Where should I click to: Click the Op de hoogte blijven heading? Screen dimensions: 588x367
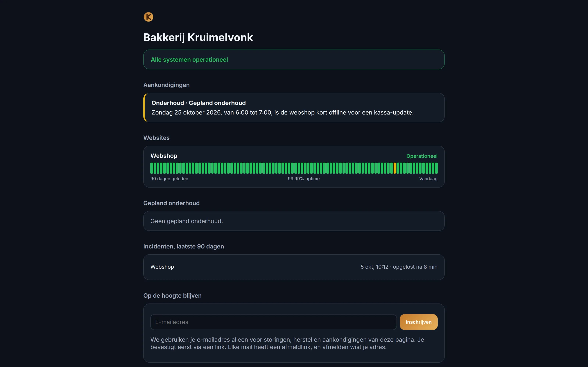point(172,296)
